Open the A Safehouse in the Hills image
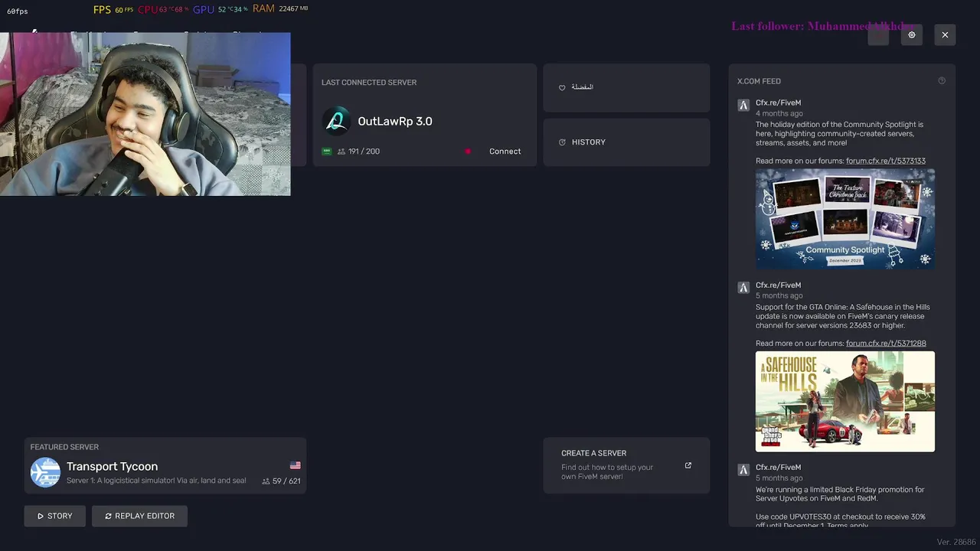980x551 pixels. point(845,402)
